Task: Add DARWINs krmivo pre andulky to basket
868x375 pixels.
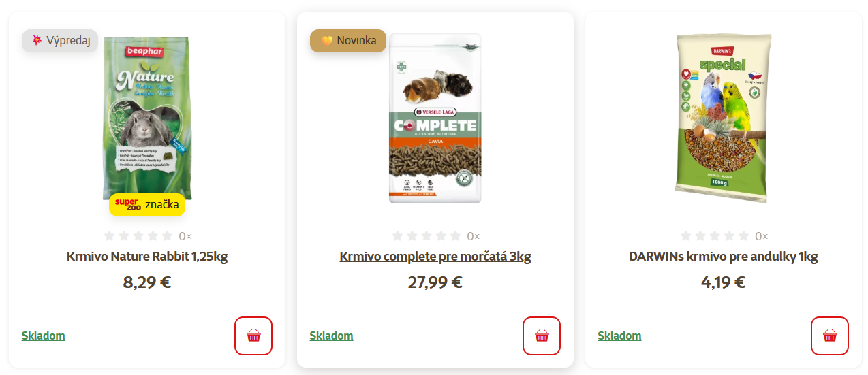Action: [x=830, y=336]
